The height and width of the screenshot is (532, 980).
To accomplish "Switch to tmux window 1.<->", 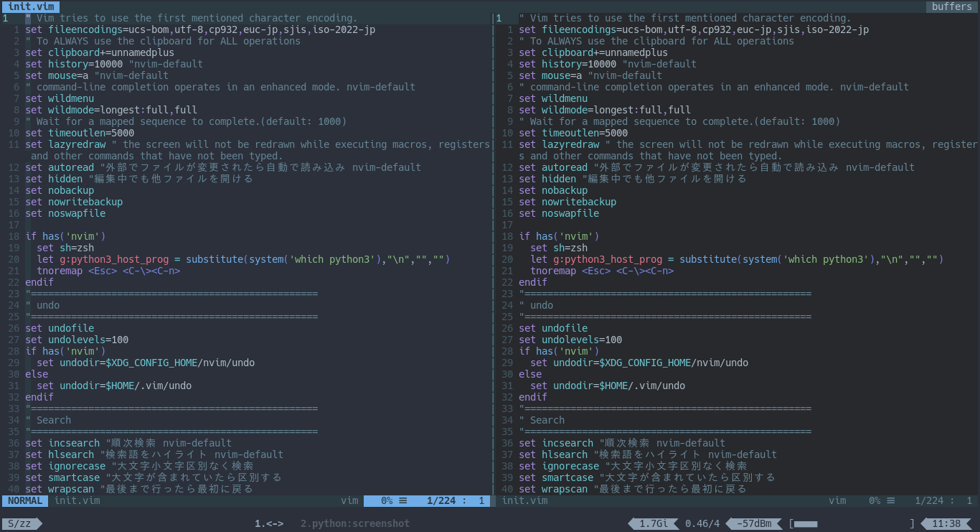I will click(269, 523).
